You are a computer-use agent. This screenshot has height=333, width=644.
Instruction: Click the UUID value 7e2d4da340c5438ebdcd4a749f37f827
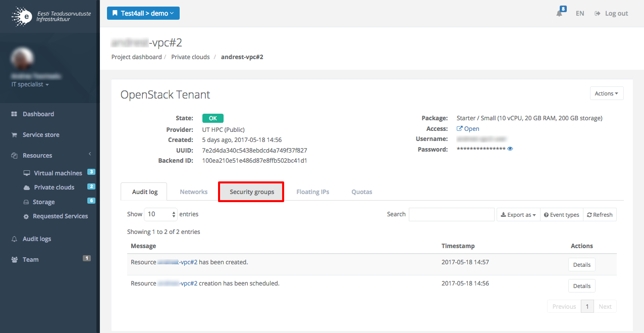[x=255, y=151]
